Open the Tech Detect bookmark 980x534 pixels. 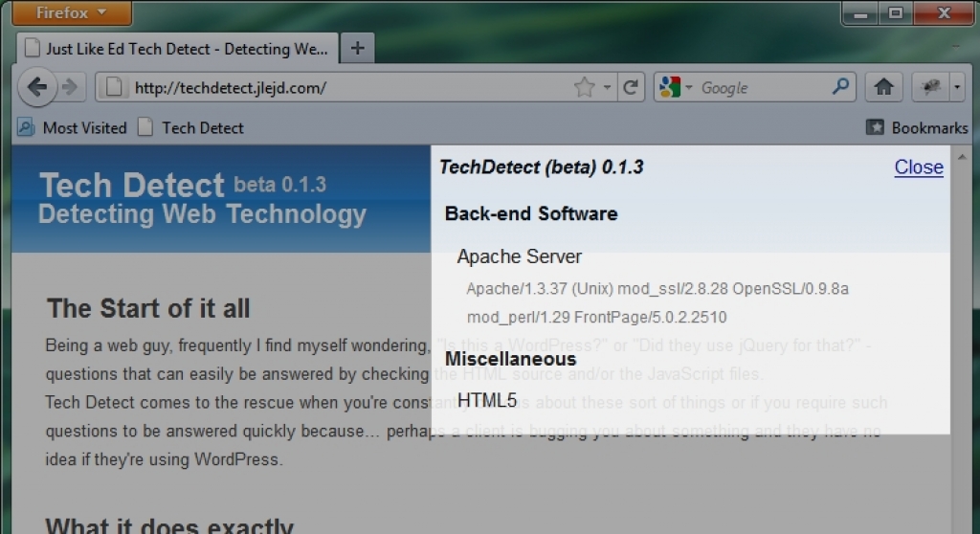190,127
